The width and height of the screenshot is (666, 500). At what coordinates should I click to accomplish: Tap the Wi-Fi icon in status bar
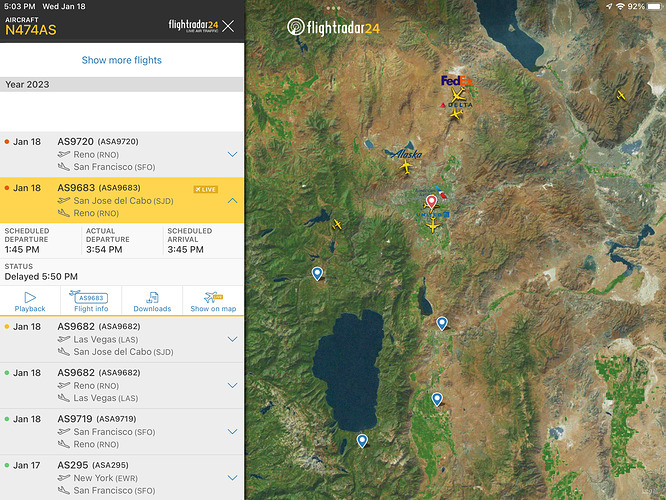(x=621, y=6)
